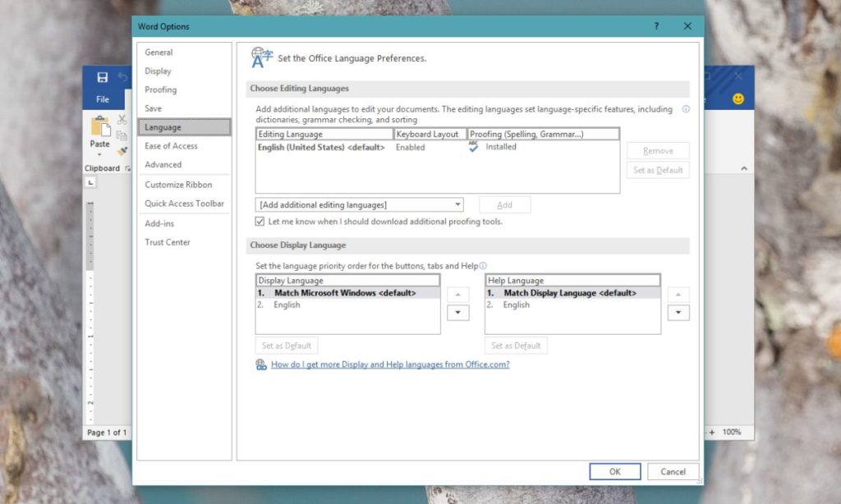
Task: Click the down arrow beside Display Language list
Action: point(457,313)
